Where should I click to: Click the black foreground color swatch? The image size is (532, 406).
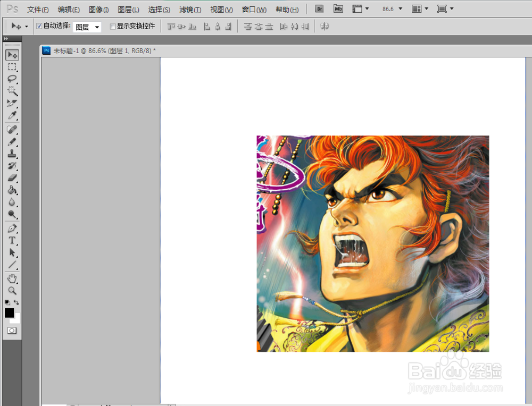(9, 312)
